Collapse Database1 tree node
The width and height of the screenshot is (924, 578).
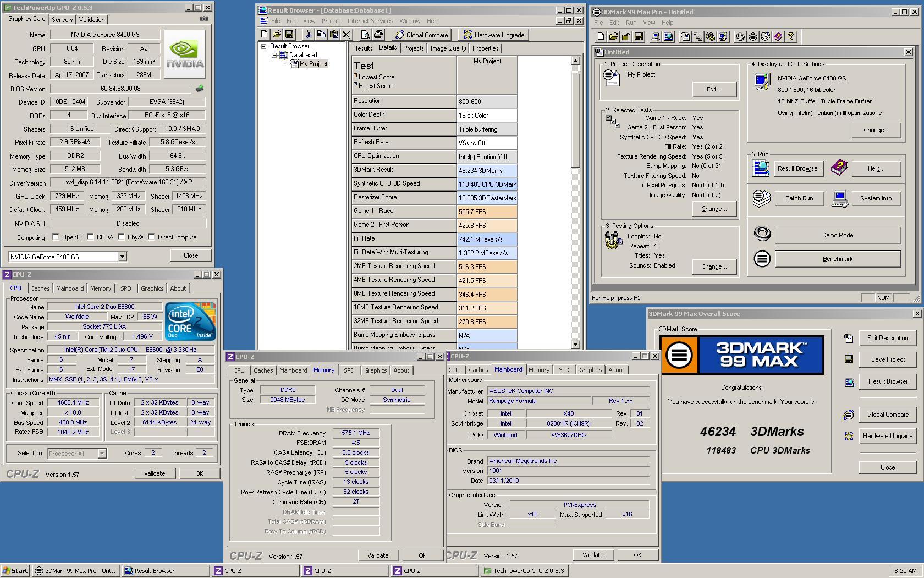tap(274, 55)
